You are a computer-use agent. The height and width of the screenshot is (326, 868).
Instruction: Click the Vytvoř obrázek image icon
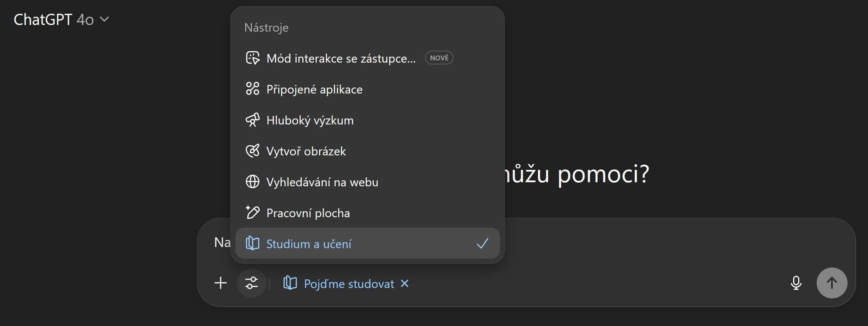(253, 151)
